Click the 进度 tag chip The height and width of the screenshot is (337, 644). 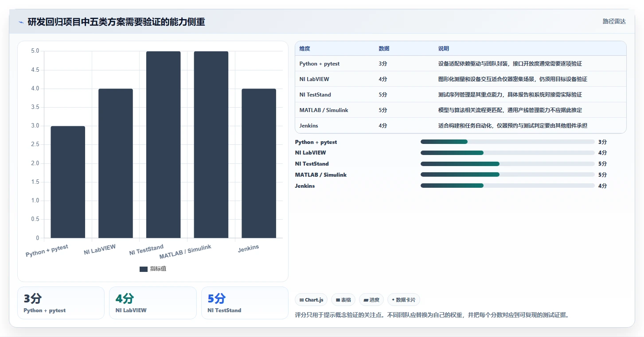[371, 300]
